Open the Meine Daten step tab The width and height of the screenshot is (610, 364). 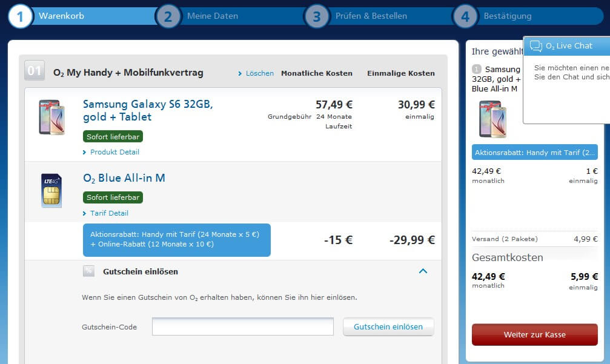tap(212, 16)
